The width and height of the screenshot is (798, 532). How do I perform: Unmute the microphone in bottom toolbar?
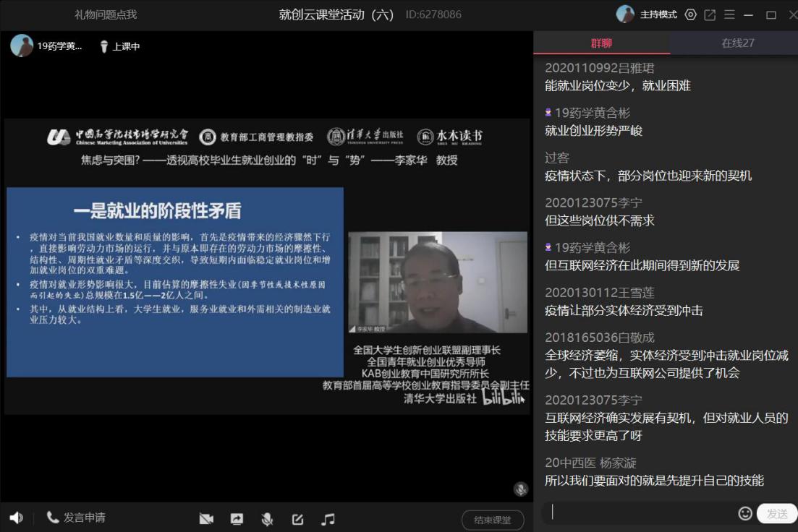pos(267,519)
